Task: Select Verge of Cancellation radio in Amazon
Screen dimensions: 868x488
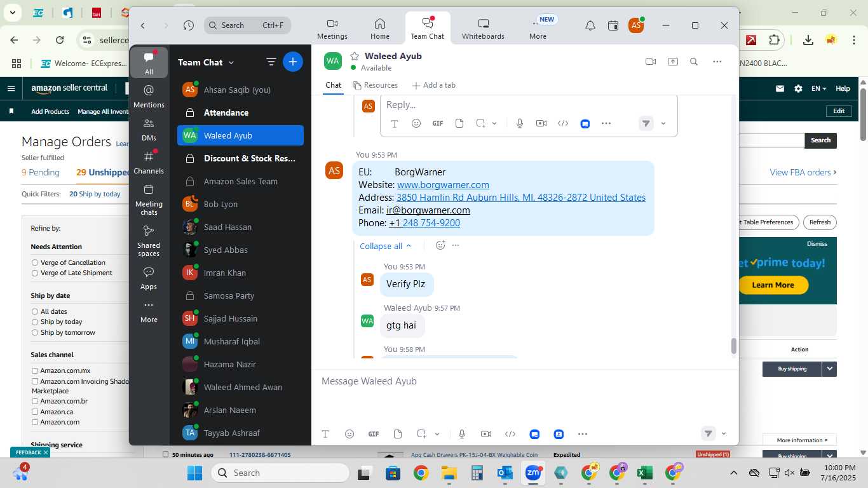Action: click(35, 262)
